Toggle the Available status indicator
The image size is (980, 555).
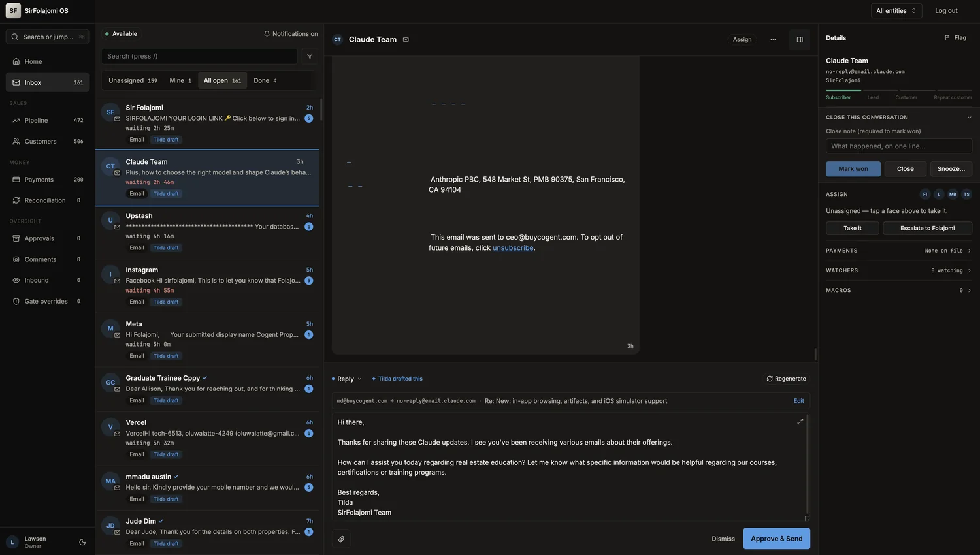coord(121,34)
